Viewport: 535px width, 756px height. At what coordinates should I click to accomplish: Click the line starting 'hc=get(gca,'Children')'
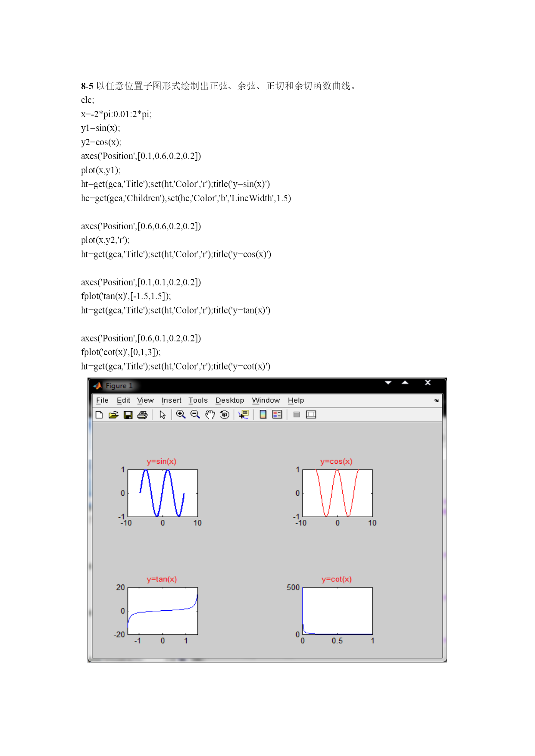(186, 198)
